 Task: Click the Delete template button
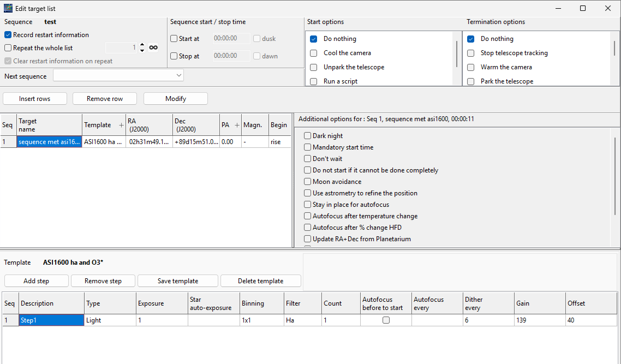click(x=261, y=281)
